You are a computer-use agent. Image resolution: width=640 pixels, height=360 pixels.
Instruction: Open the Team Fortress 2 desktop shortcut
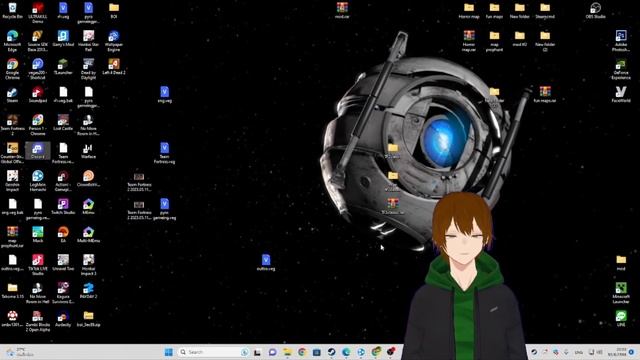pyautogui.click(x=12, y=125)
